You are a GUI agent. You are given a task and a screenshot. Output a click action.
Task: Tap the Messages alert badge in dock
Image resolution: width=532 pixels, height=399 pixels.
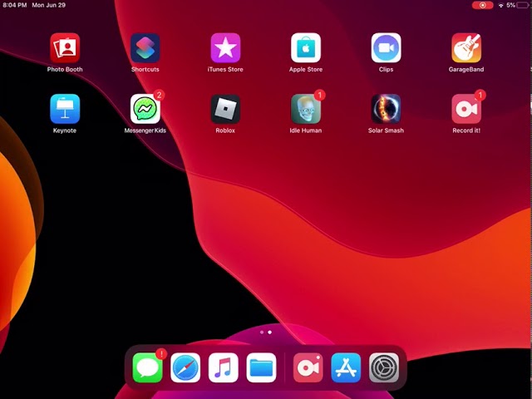click(x=161, y=354)
